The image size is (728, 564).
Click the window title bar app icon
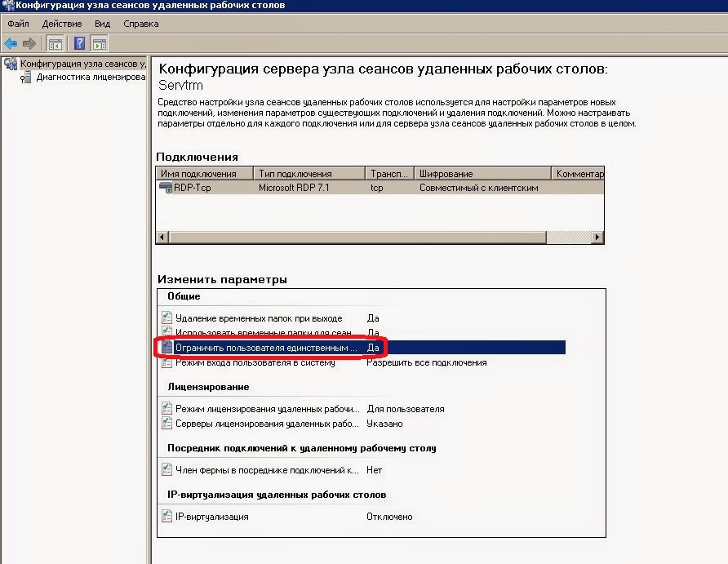click(8, 5)
